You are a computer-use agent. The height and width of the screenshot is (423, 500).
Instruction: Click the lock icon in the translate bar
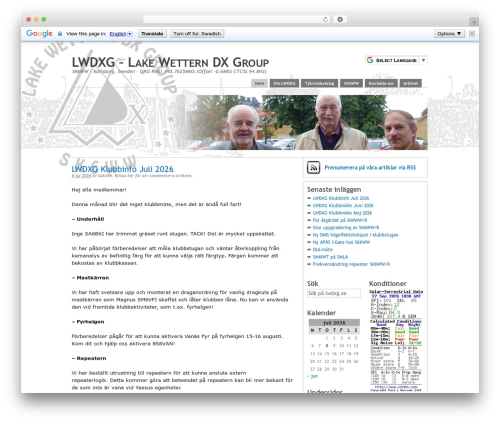[60, 34]
